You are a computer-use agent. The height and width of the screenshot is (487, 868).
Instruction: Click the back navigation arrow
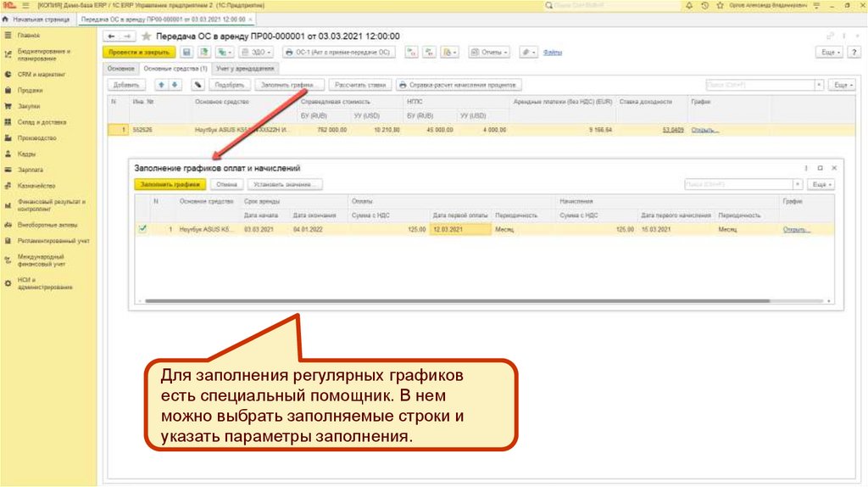tap(111, 36)
